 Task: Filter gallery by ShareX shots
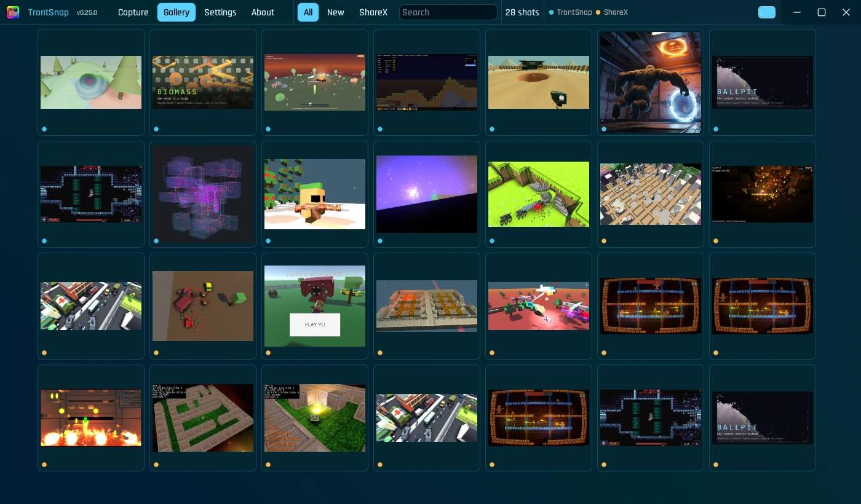coord(374,12)
